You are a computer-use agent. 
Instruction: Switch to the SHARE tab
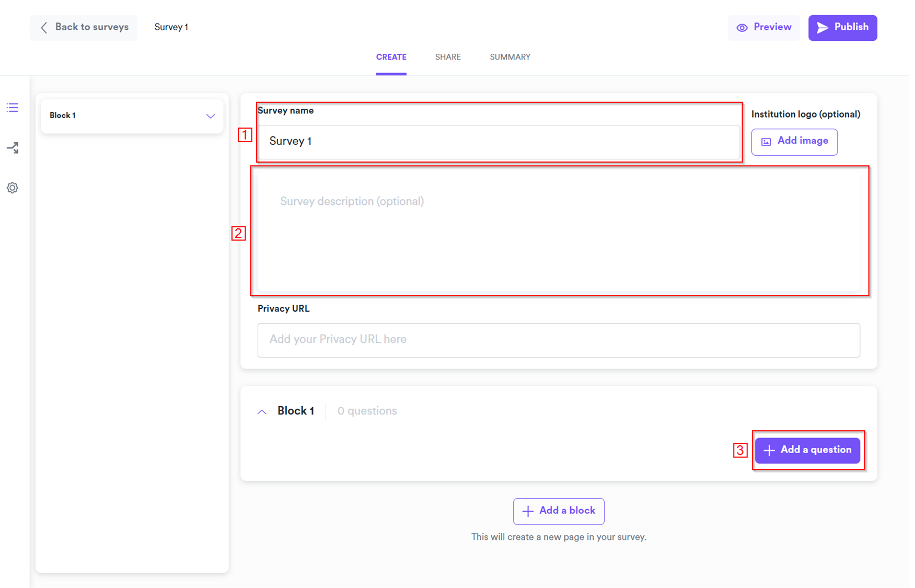coord(448,57)
